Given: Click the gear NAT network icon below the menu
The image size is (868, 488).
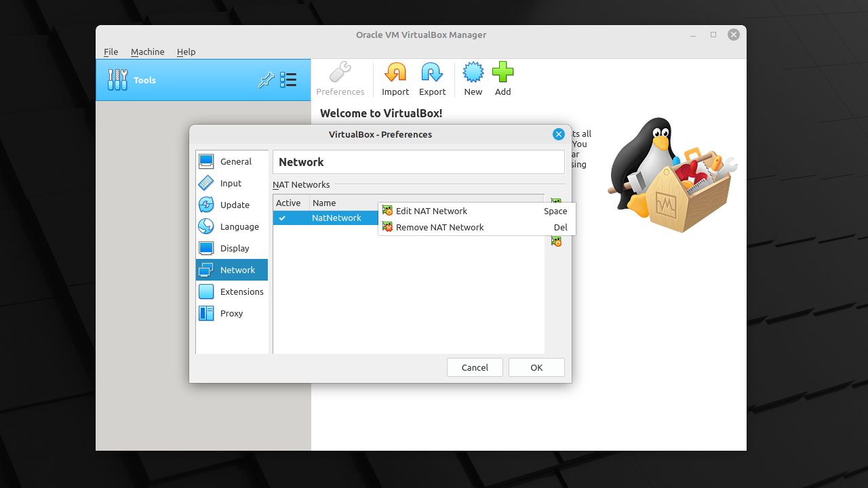Looking at the screenshot, I should coord(556,241).
